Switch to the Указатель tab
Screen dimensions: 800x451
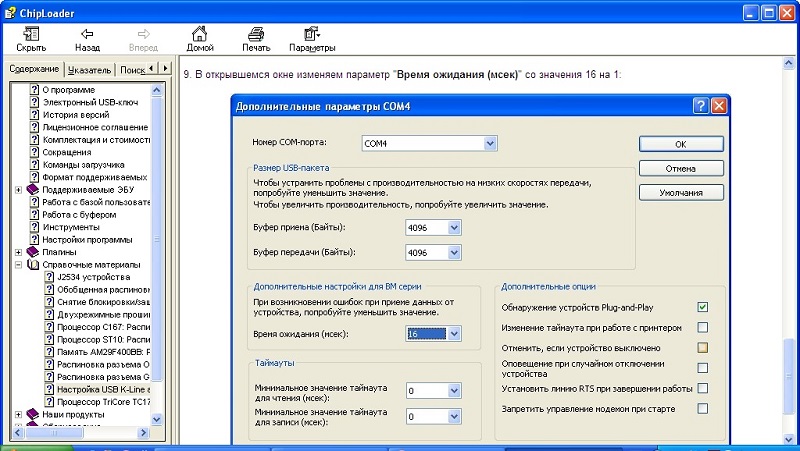click(90, 70)
